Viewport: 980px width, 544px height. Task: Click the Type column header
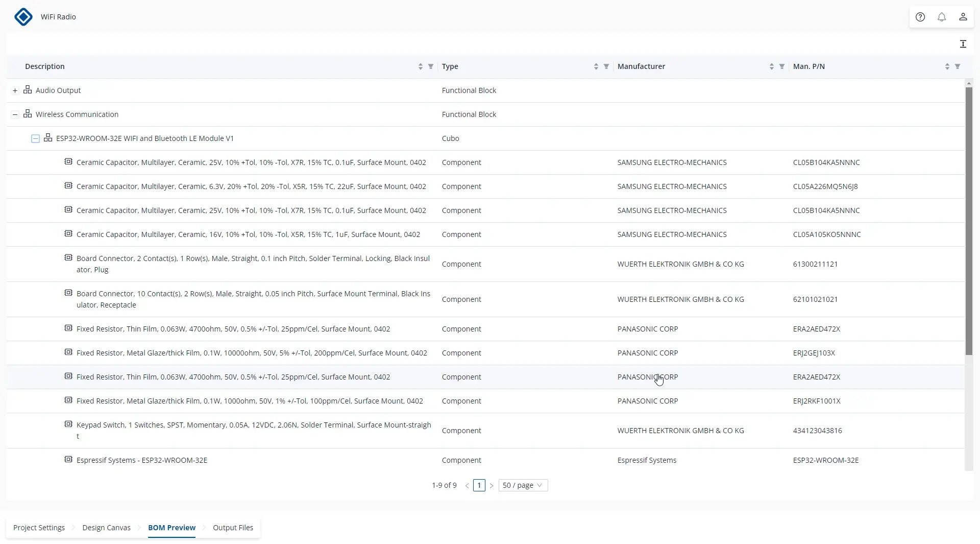click(450, 66)
